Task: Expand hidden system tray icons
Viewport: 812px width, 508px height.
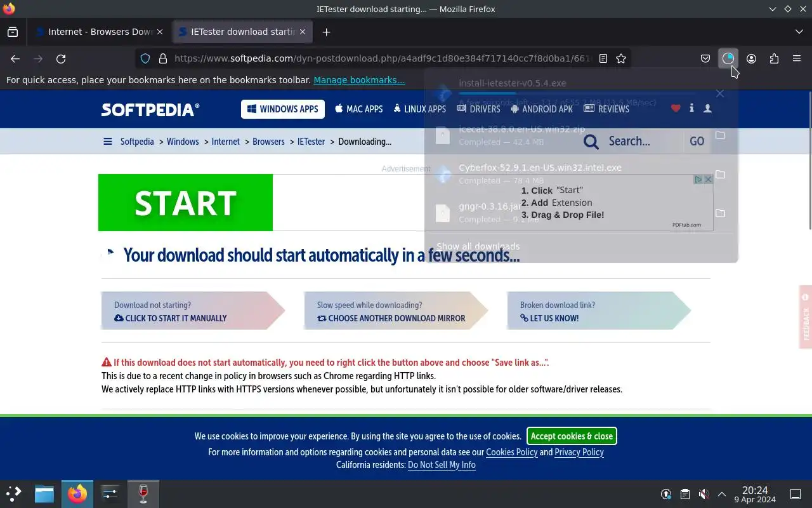Action: point(721,494)
